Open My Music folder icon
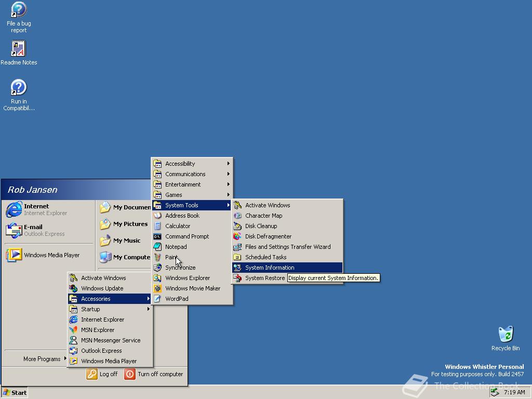Screen dimensions: 532x399 [105, 240]
